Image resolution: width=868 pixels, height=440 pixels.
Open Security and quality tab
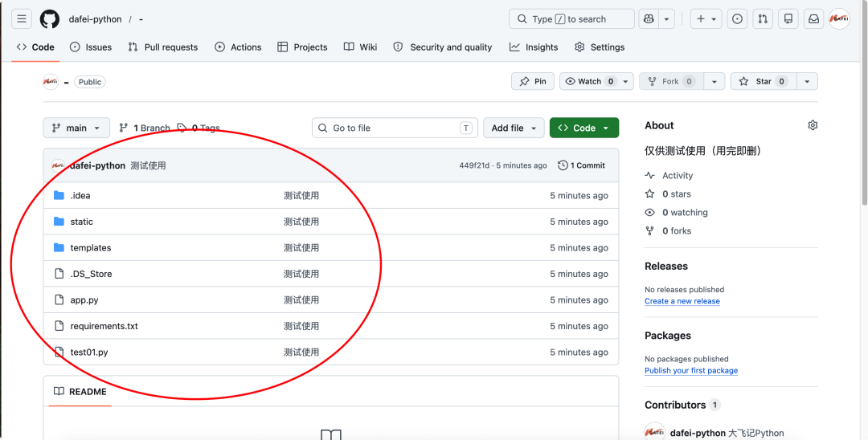[442, 47]
